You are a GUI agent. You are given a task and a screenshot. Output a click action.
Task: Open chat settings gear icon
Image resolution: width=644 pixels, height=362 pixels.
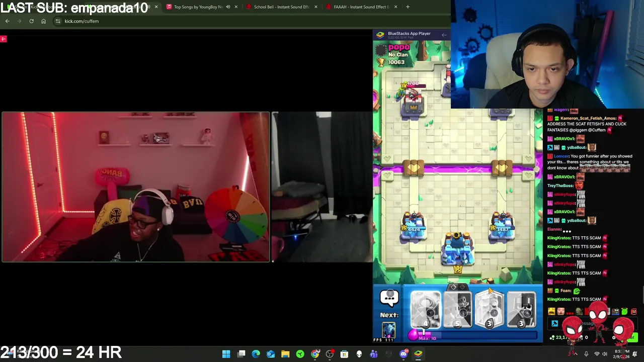point(613,337)
